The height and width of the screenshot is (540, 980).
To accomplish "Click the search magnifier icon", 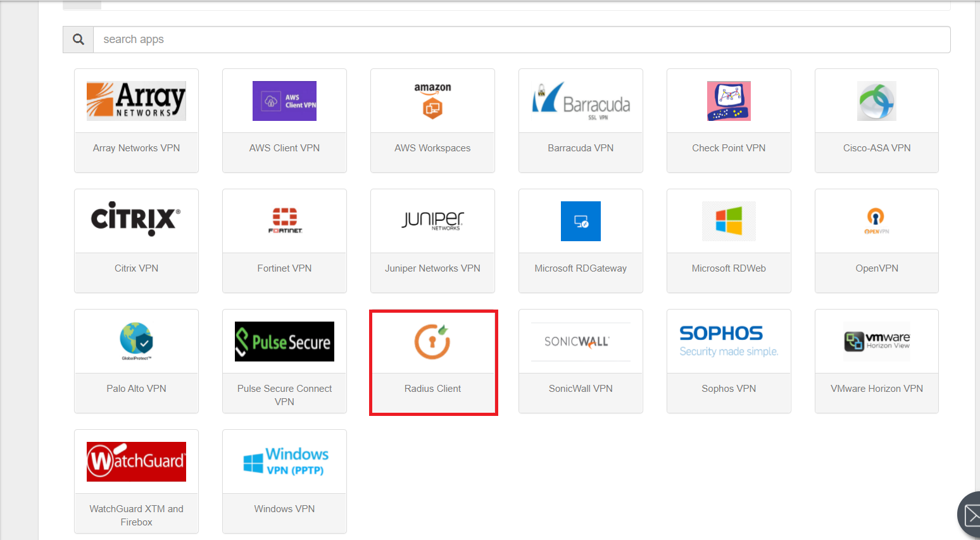I will (x=78, y=39).
